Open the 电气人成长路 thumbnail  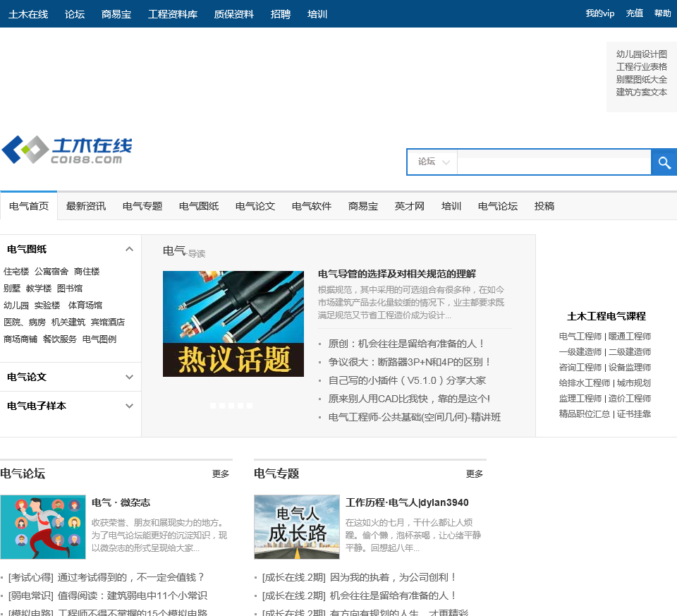pyautogui.click(x=297, y=527)
